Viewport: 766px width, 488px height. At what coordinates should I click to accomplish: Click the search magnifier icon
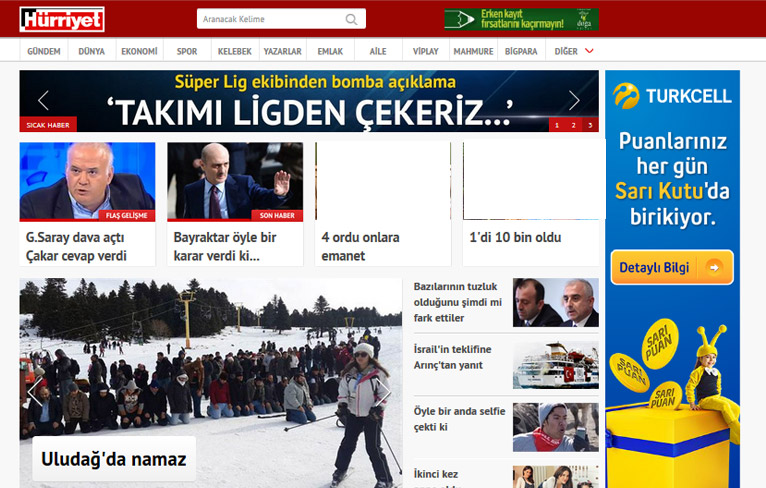point(351,19)
